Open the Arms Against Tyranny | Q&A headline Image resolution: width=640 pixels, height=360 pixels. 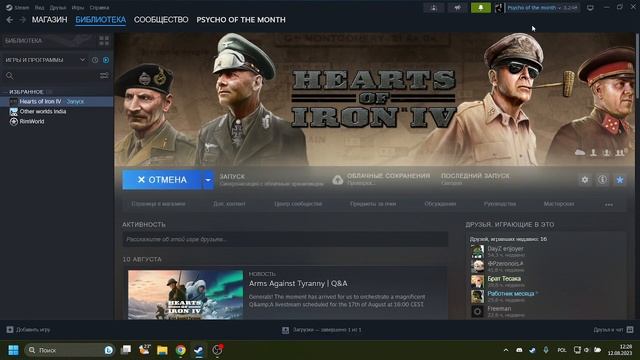click(298, 283)
